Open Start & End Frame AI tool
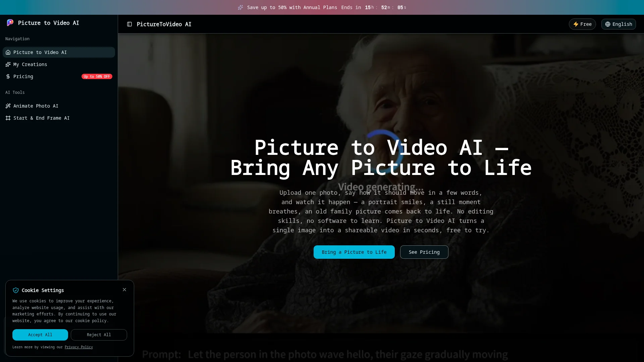Viewport: 644px width, 362px height. click(x=59, y=118)
